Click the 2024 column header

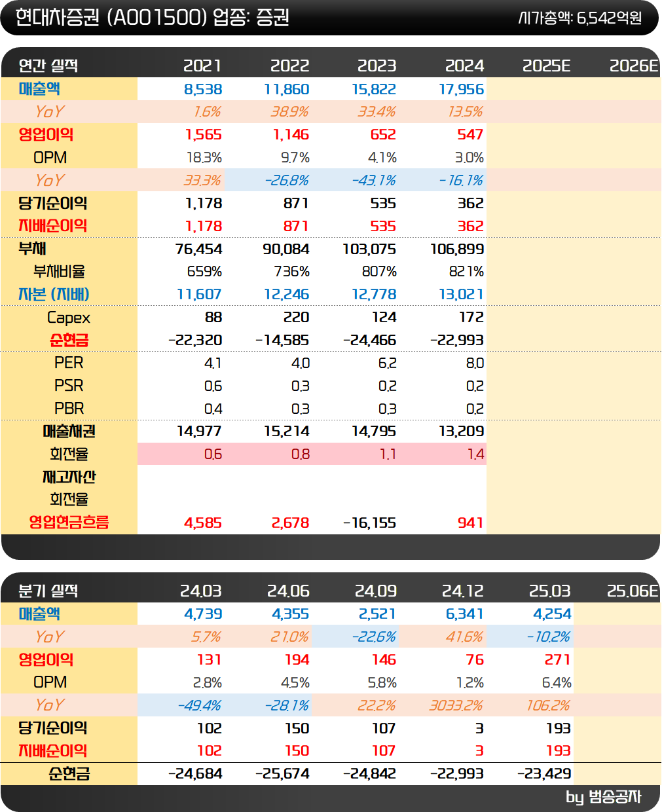[x=464, y=65]
